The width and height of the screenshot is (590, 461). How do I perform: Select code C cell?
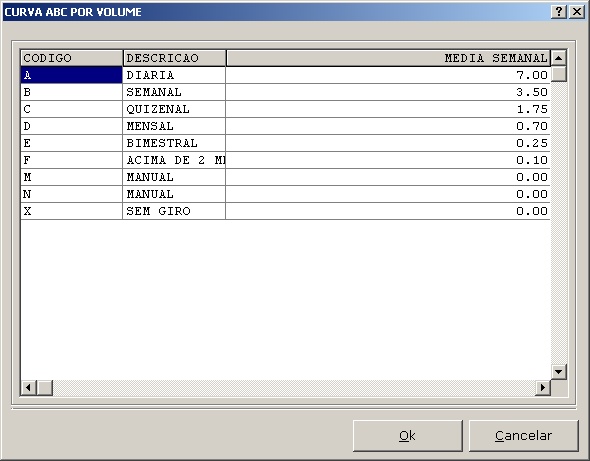71,109
